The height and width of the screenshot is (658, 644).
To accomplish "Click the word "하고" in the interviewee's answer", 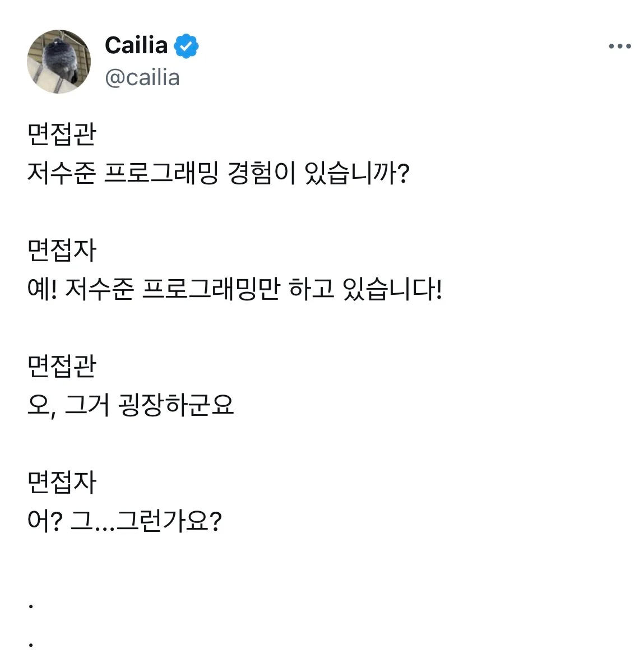I will coord(311,289).
